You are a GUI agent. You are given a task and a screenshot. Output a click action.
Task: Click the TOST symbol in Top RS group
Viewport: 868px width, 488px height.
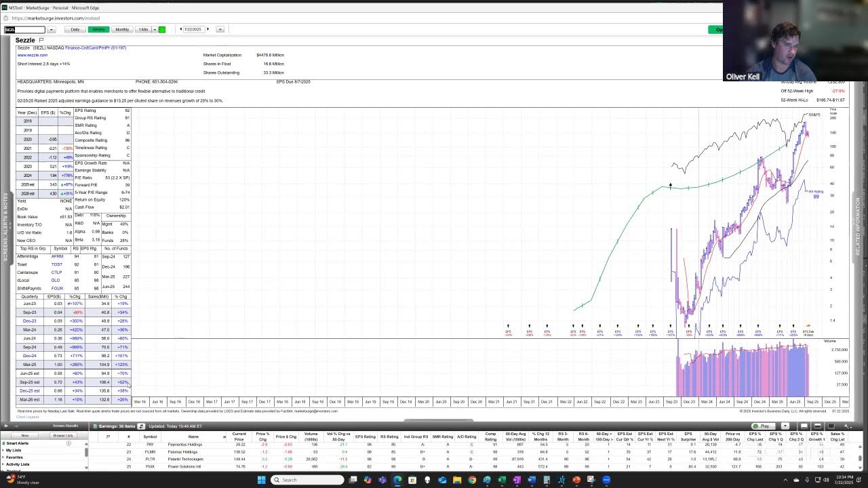pyautogui.click(x=57, y=264)
